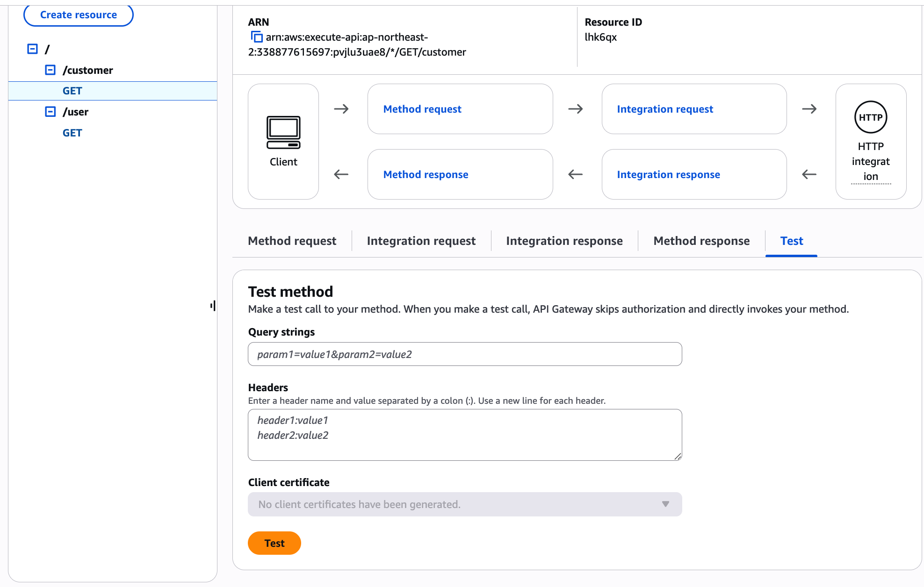Click the HTTP integration circle icon
The width and height of the screenshot is (924, 587).
(x=870, y=117)
